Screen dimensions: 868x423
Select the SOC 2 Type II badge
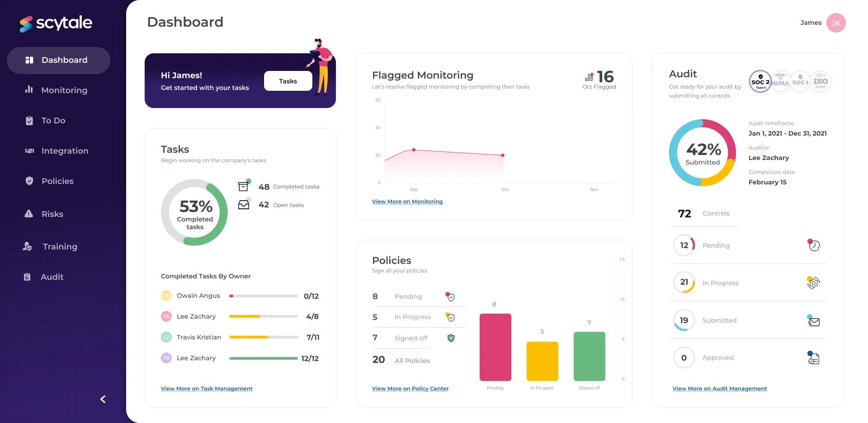[x=760, y=82]
